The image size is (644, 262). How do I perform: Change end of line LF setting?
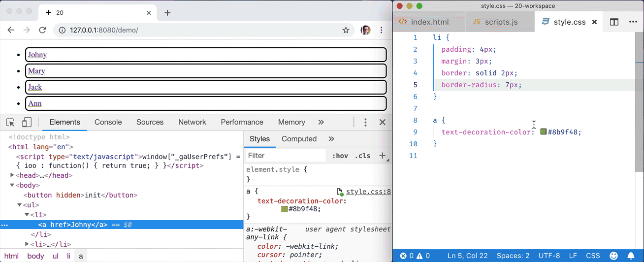pyautogui.click(x=573, y=256)
